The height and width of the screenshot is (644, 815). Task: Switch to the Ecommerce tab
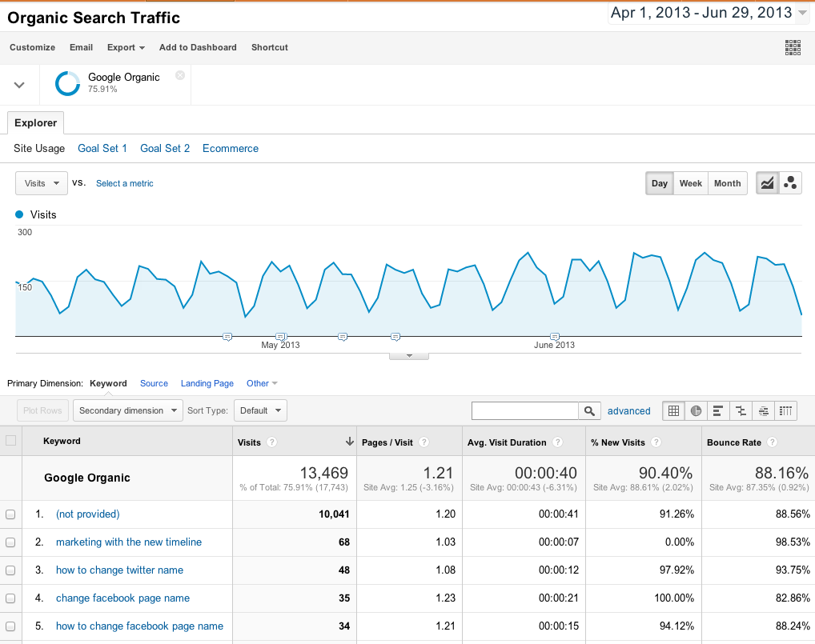tap(231, 149)
